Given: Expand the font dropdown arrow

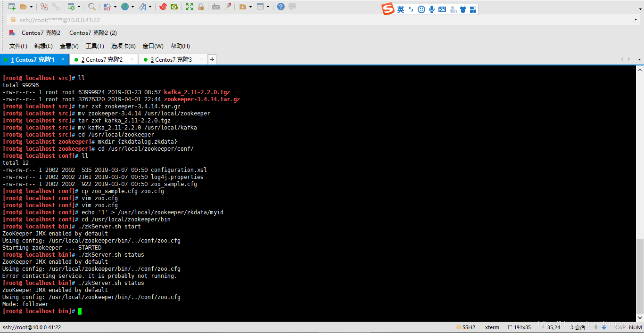Looking at the screenshot, I should point(150,7).
